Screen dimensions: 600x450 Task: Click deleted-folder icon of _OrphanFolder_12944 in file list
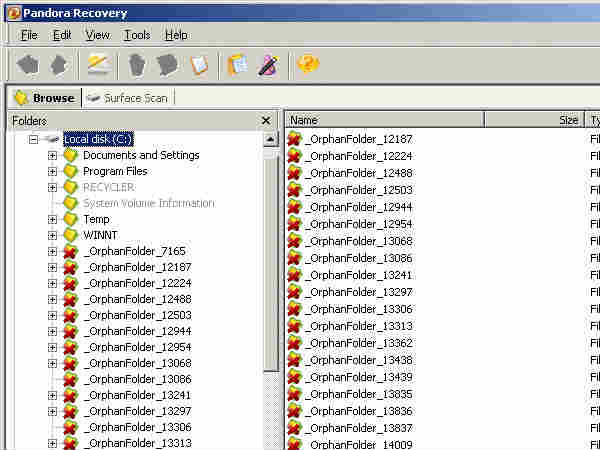(295, 207)
